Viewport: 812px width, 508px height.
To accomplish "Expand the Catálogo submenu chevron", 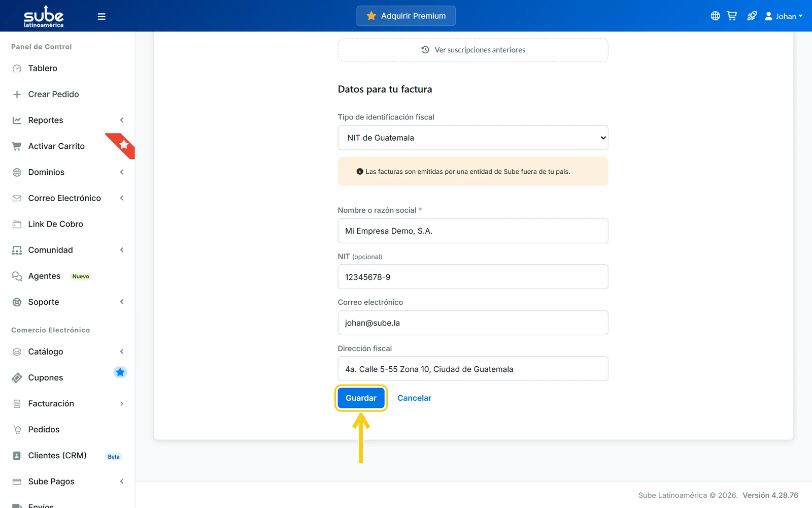I will pos(122,352).
